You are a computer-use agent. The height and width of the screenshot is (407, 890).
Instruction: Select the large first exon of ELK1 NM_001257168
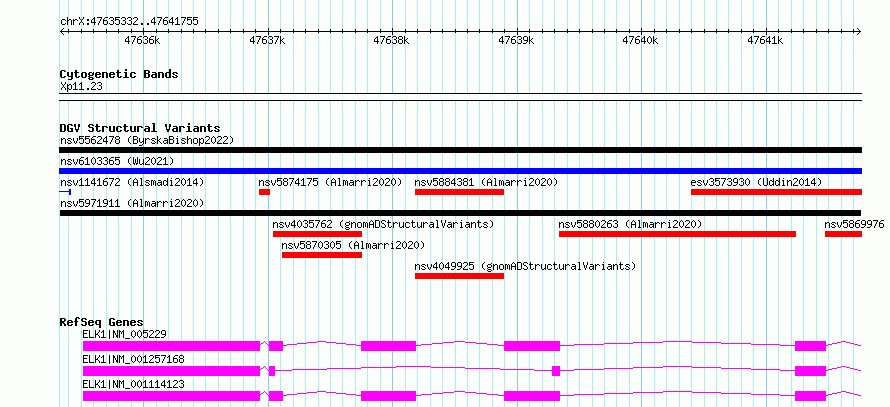click(171, 371)
